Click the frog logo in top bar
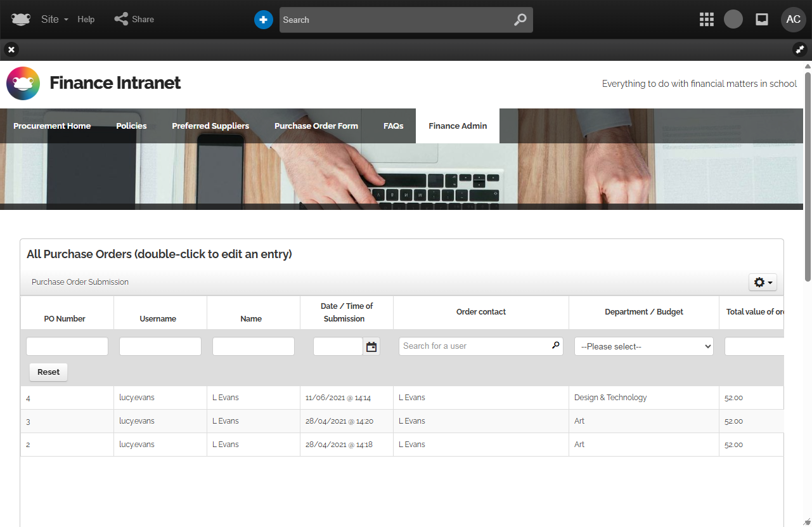 [21, 19]
